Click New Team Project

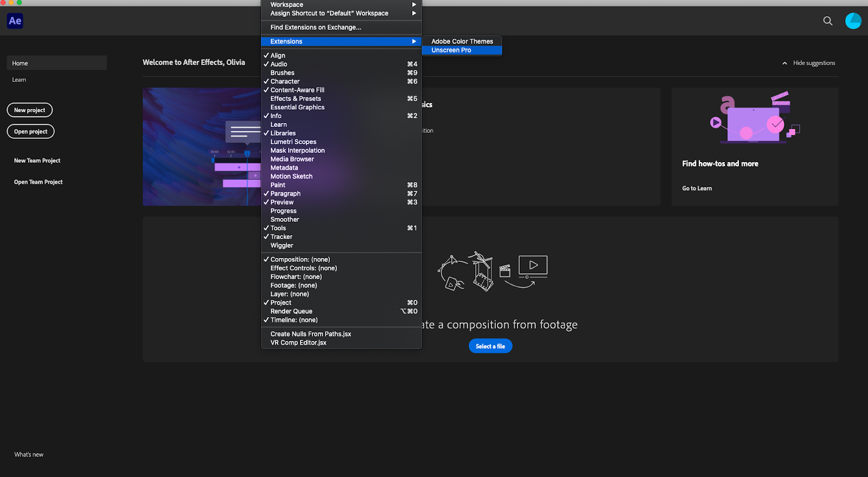37,160
